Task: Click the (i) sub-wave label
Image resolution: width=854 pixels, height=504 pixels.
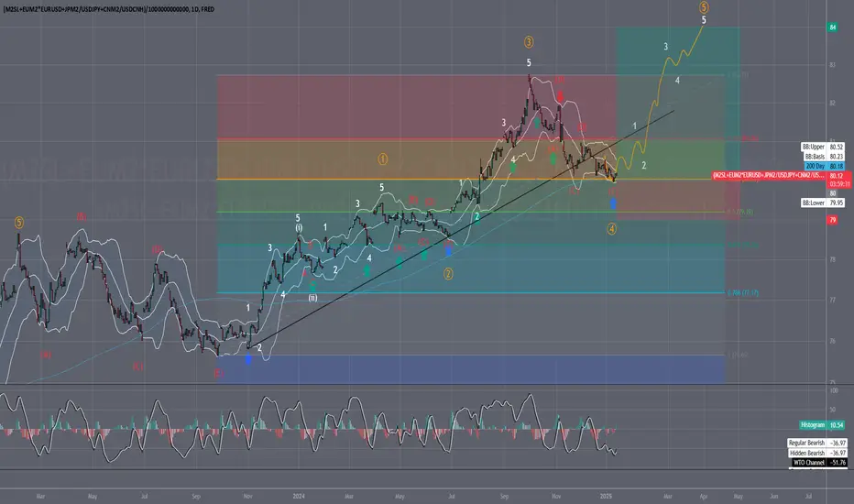Action: pos(299,228)
